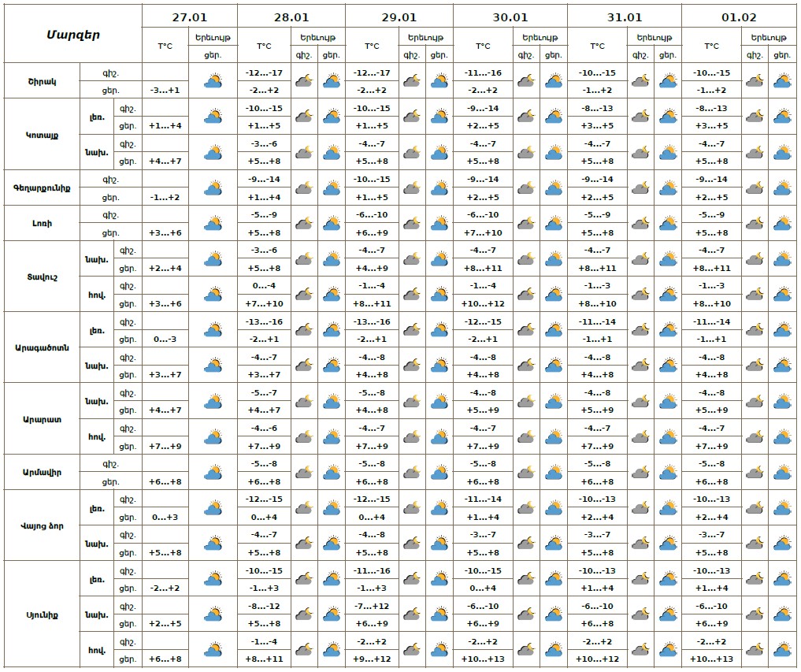Click Լոռի night weather icon for 28.01
The height and width of the screenshot is (672, 801).
[304, 224]
